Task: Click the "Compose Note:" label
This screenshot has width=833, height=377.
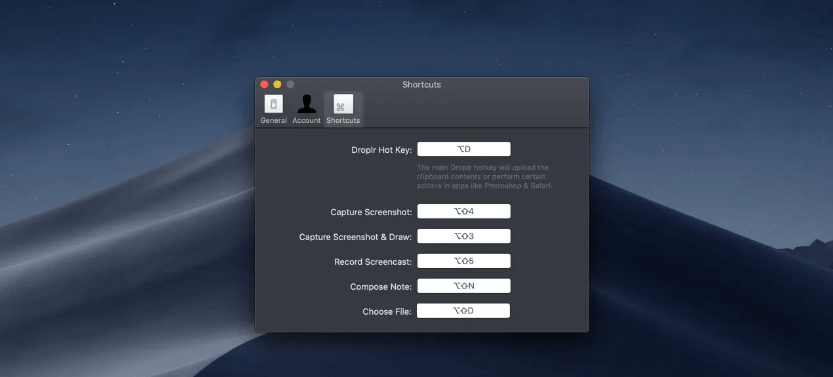Action: 381,287
